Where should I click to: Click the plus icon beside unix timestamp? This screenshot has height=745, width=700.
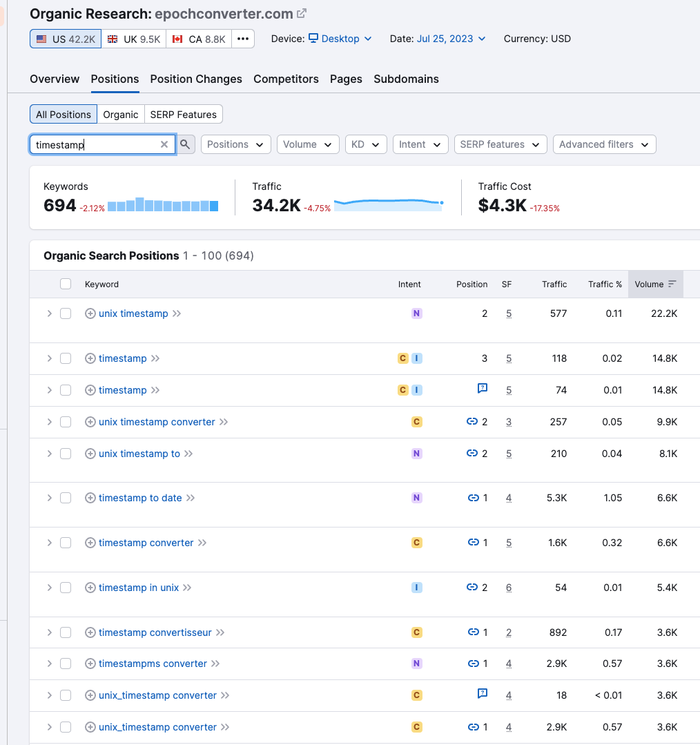pos(90,313)
